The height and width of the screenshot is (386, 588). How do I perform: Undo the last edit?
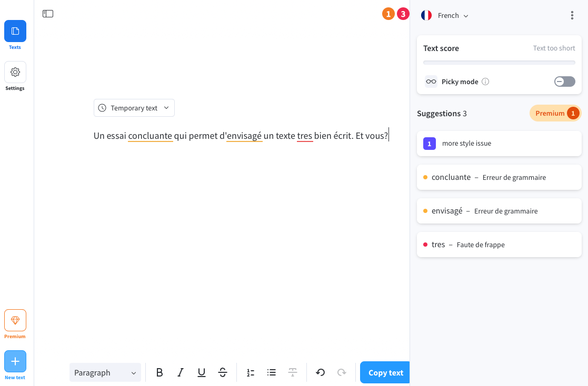[320, 372]
